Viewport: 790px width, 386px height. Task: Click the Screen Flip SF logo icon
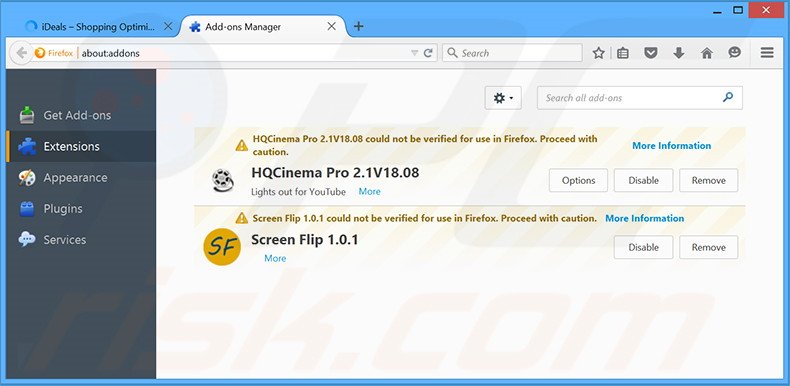[222, 247]
